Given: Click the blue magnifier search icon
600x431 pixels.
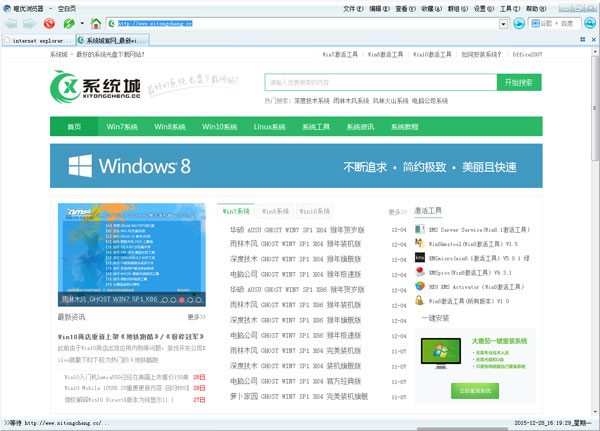Looking at the screenshot, I should click(x=590, y=24).
